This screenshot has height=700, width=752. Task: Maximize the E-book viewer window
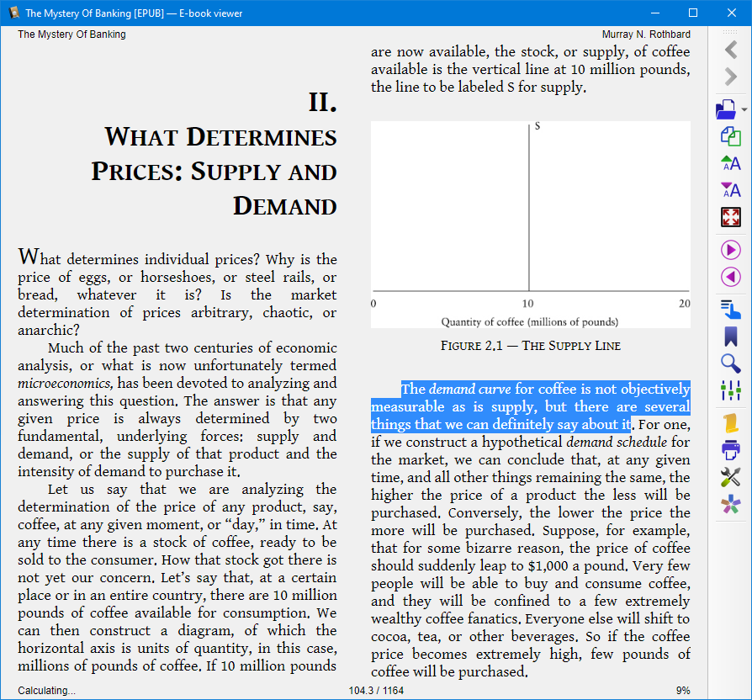click(x=693, y=13)
